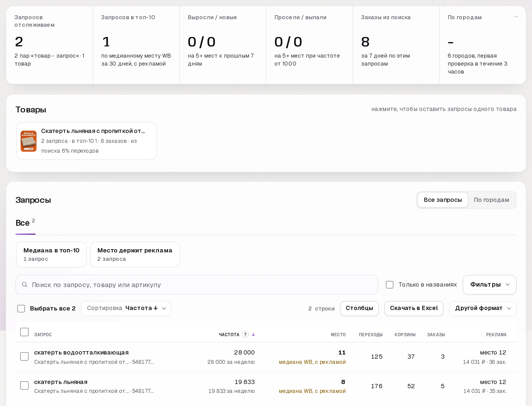The image size is (532, 406).
Task: Click место value 11
Action: (342, 352)
